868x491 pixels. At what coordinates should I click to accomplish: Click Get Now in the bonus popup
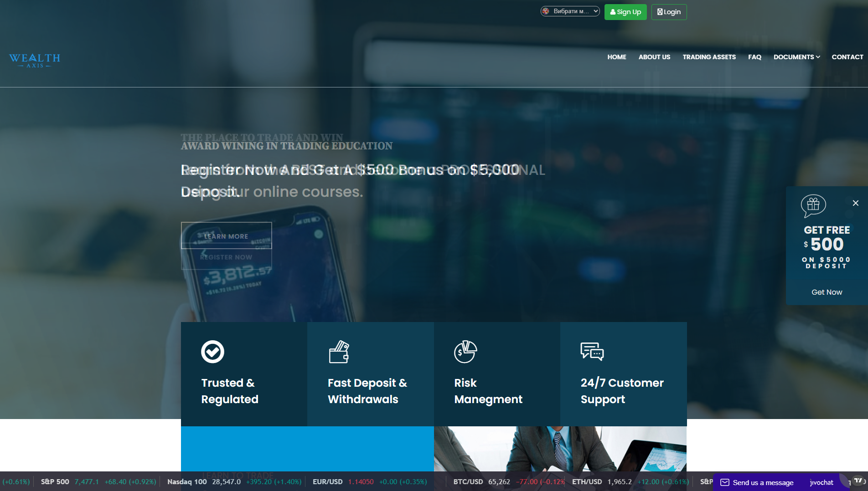coord(827,292)
